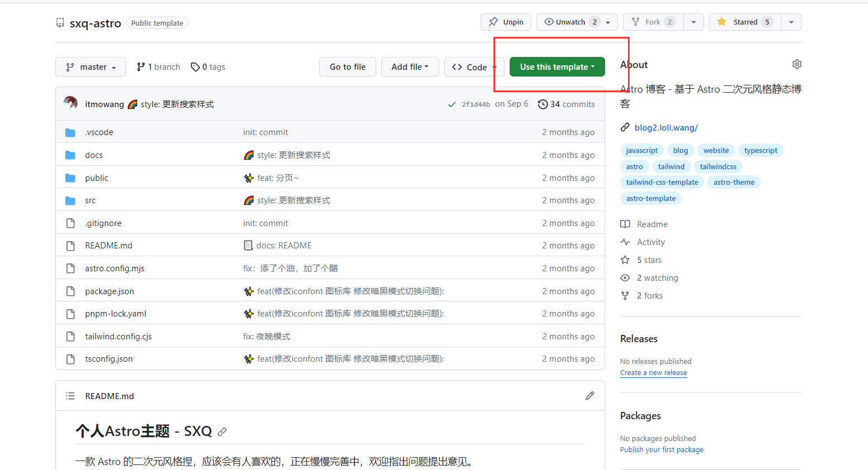Image resolution: width=868 pixels, height=470 pixels.
Task: Select the astro-theme topic tag
Action: pyautogui.click(x=734, y=182)
